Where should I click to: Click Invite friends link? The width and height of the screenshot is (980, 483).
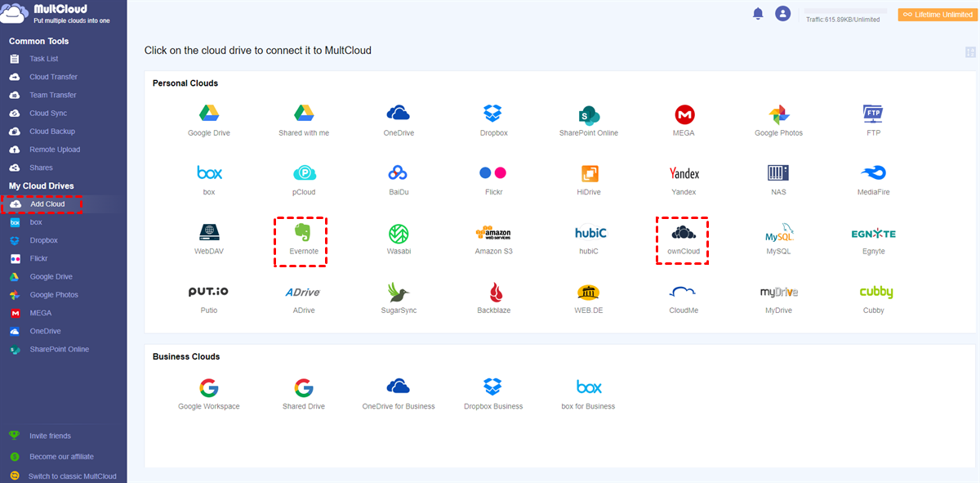(x=50, y=436)
